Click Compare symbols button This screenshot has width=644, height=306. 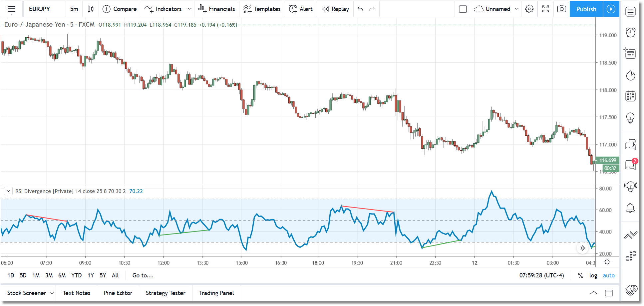pos(120,9)
